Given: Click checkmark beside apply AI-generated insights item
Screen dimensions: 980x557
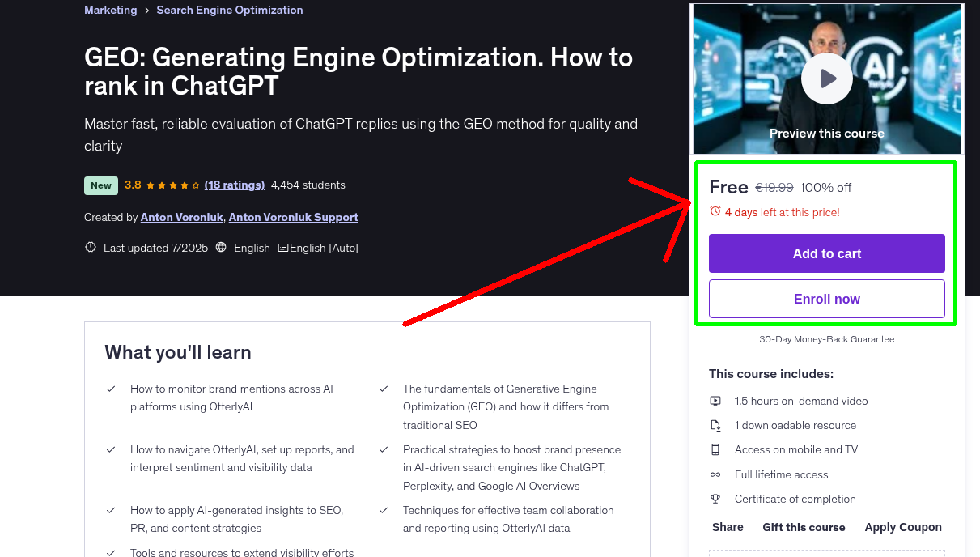Looking at the screenshot, I should 111,510.
